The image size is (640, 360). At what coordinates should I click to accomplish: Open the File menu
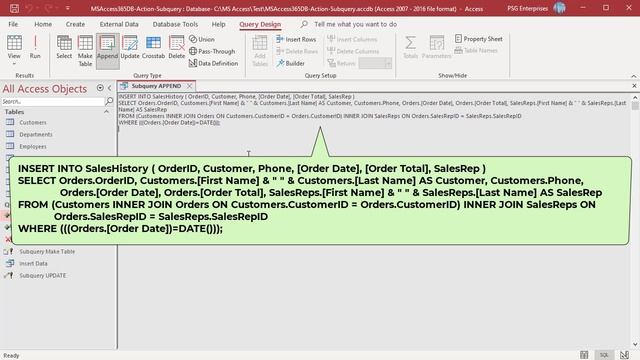click(13, 24)
